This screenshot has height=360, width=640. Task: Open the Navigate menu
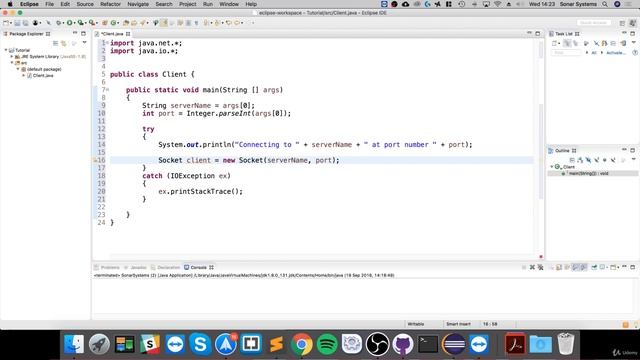(x=138, y=4)
